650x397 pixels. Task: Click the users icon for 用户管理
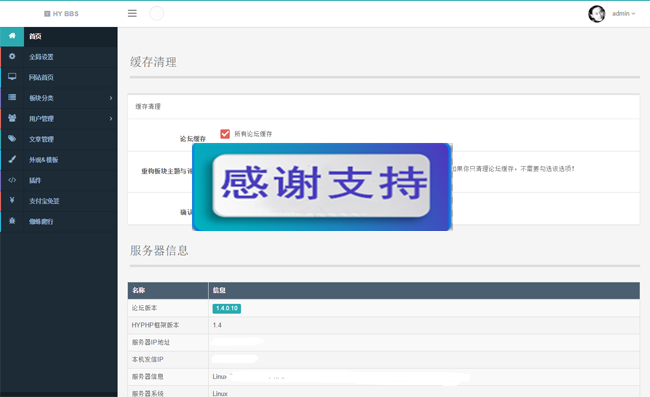[x=12, y=118]
